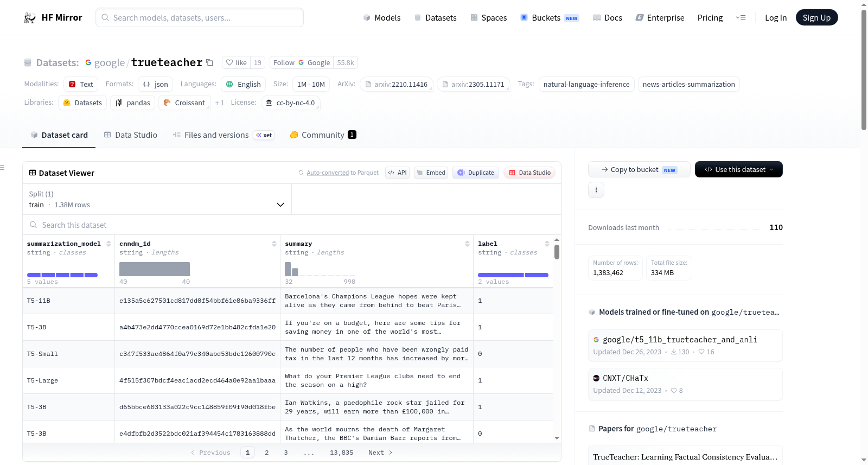Click the API button in Dataset Viewer

(397, 173)
